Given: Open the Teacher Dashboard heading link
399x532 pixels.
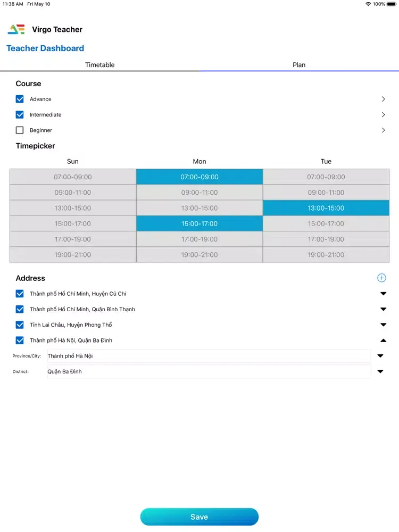Looking at the screenshot, I should (x=45, y=48).
